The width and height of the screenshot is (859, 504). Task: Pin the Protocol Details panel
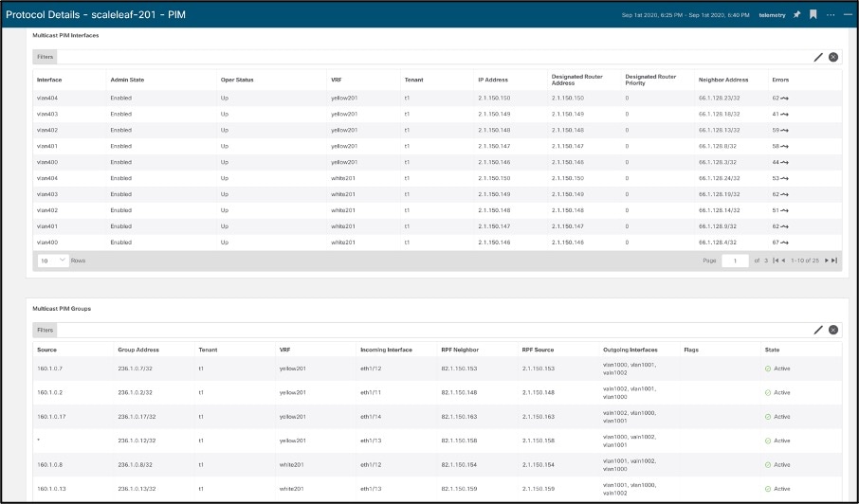[x=797, y=15]
